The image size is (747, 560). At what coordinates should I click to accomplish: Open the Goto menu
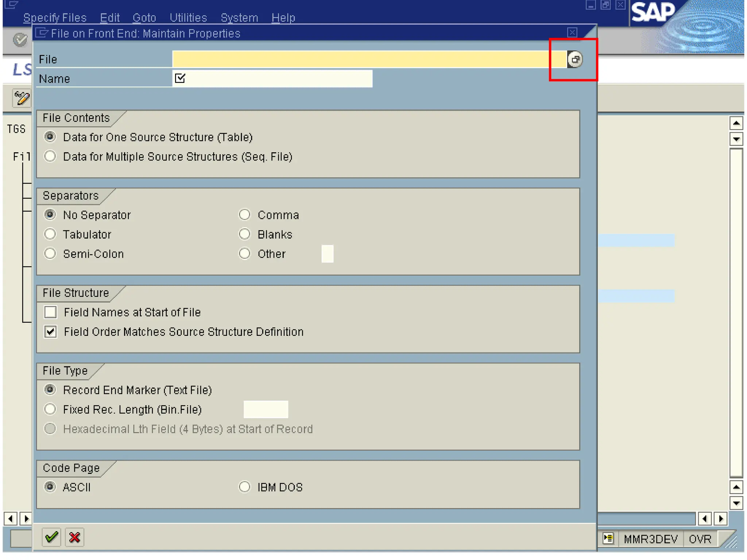(144, 17)
